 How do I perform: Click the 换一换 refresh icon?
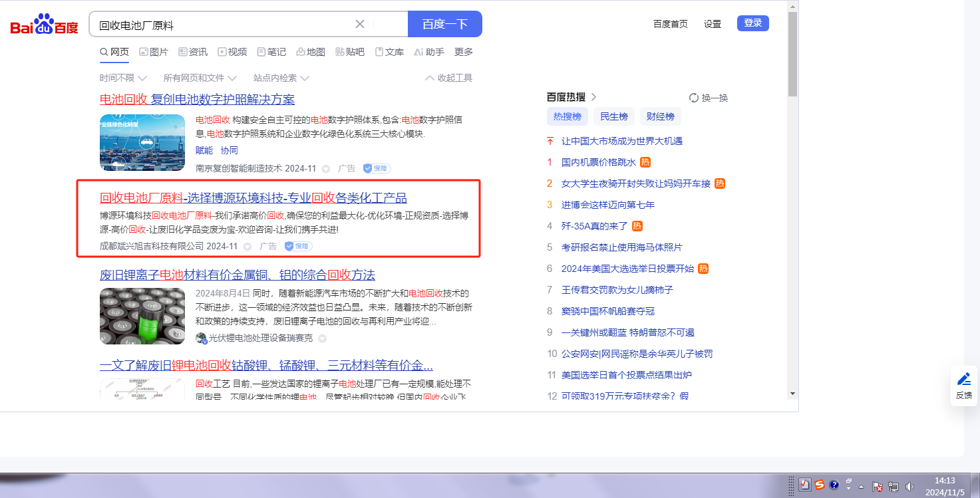click(694, 98)
